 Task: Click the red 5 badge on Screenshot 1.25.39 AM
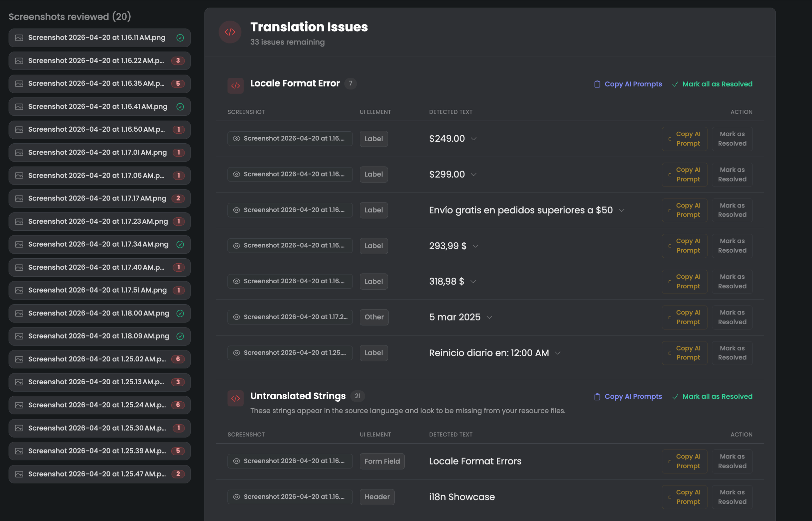(x=178, y=451)
